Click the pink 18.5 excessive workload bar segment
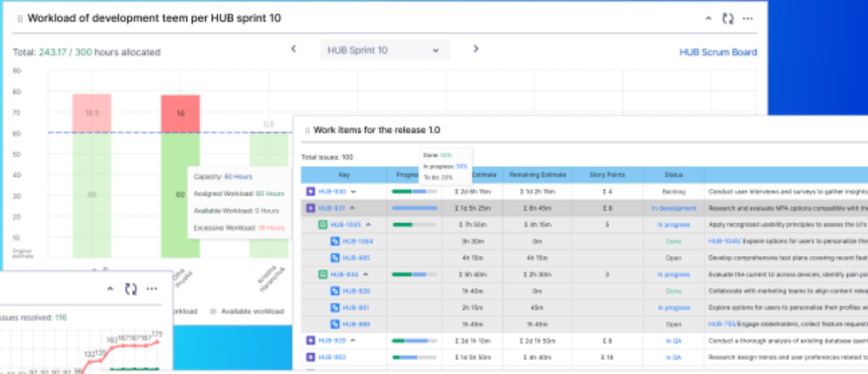The height and width of the screenshot is (374, 868). tap(92, 113)
